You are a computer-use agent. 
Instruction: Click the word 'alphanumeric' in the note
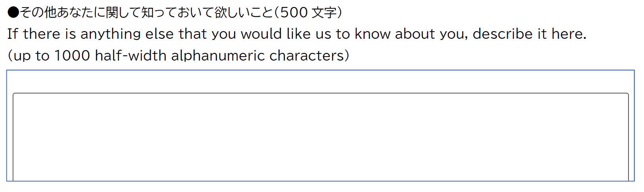click(218, 55)
